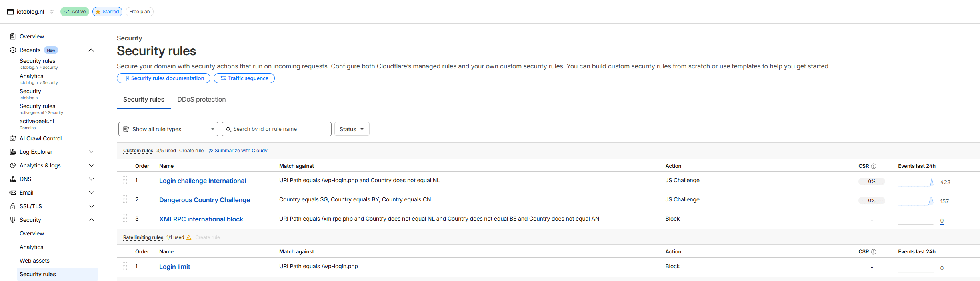Viewport: 980px width, 281px height.
Task: Collapse the Recents section chevron
Action: click(x=91, y=50)
